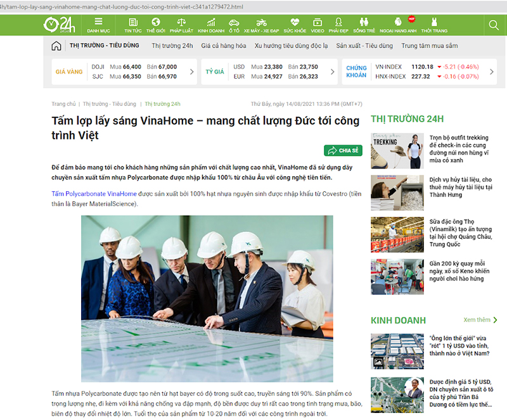
Task: Click the HNX-INDEX value 227.32
Action: click(421, 77)
